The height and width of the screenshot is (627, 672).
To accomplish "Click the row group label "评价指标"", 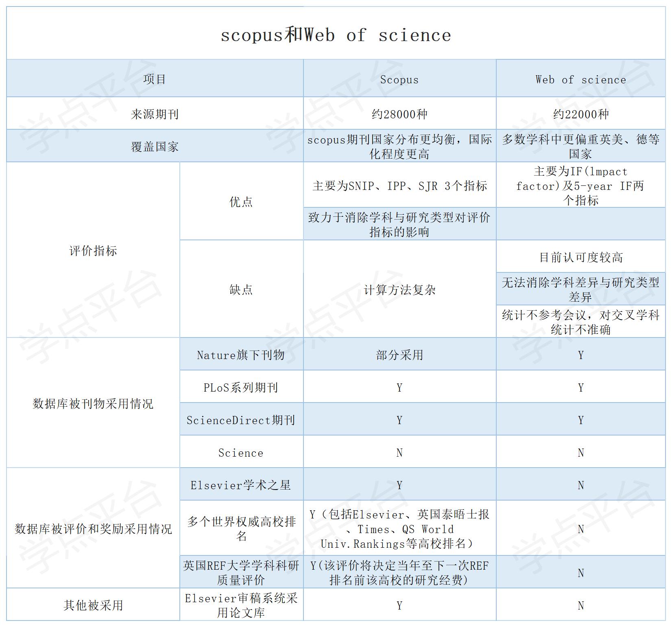I will point(93,250).
